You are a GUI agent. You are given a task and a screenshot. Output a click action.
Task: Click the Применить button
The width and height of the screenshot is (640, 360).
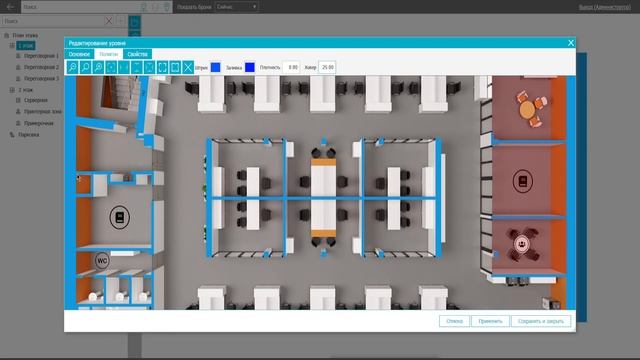coord(490,321)
